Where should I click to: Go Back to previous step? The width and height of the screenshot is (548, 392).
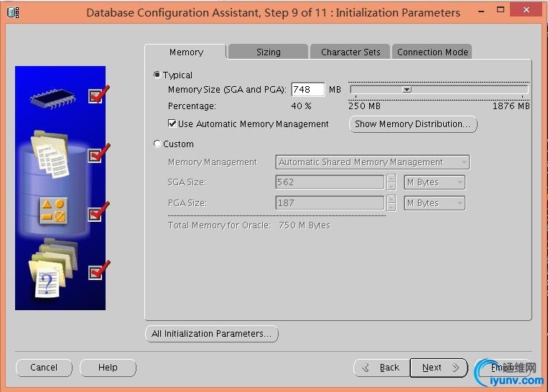pos(381,368)
